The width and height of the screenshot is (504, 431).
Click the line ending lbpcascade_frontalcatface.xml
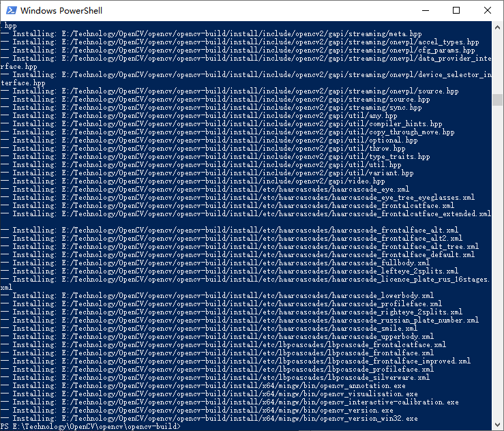[224, 344]
